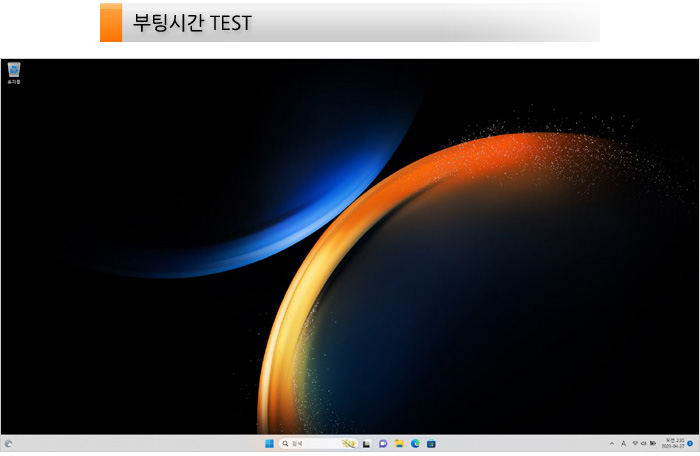Open the blue notification count badge
This screenshot has width=700, height=456.
[x=690, y=443]
